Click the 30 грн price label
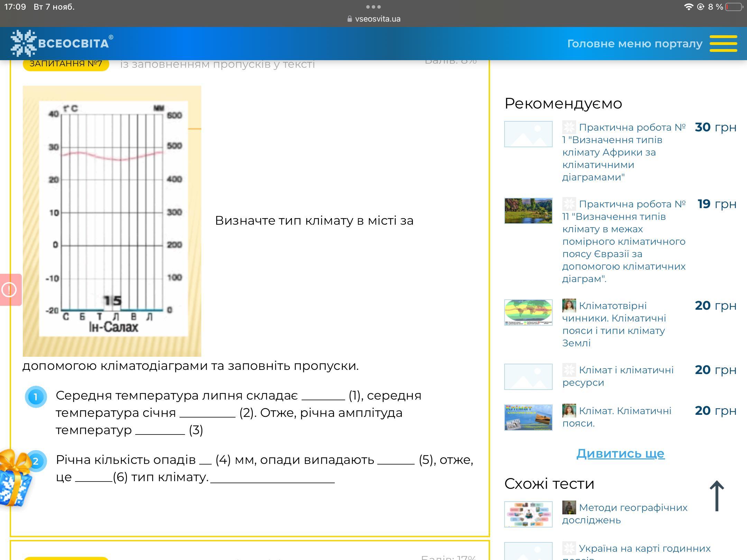747x560 pixels. coord(716,127)
